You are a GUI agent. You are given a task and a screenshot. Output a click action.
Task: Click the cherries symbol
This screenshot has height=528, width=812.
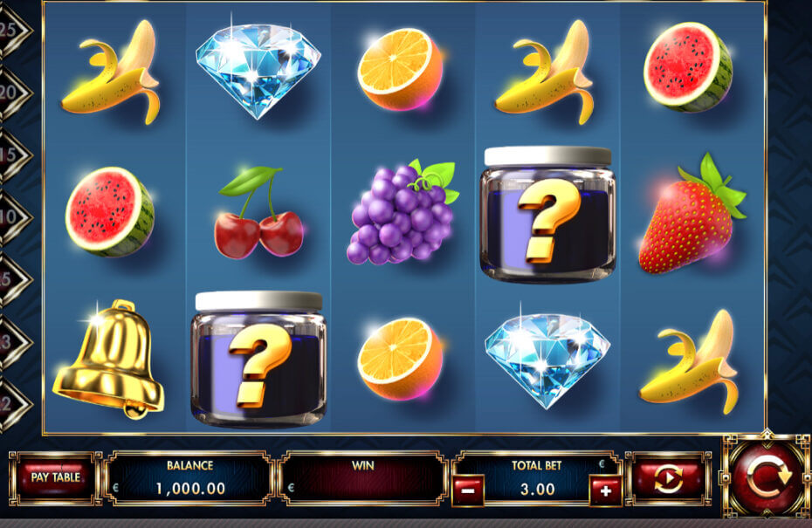[x=258, y=212]
